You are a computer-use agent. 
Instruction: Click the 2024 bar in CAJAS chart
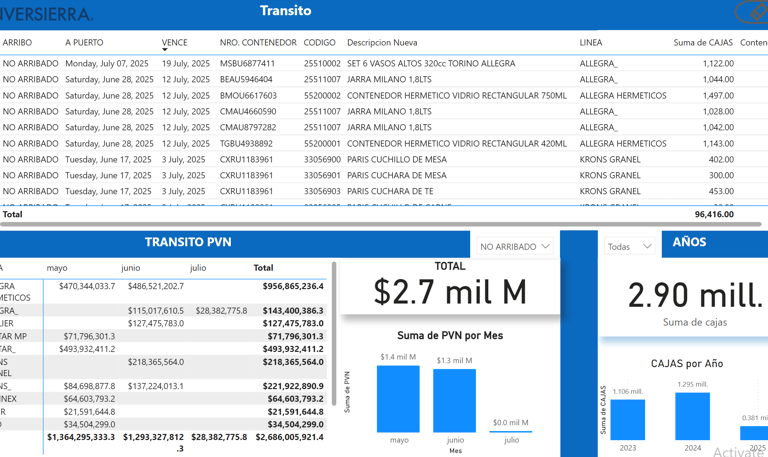693,416
